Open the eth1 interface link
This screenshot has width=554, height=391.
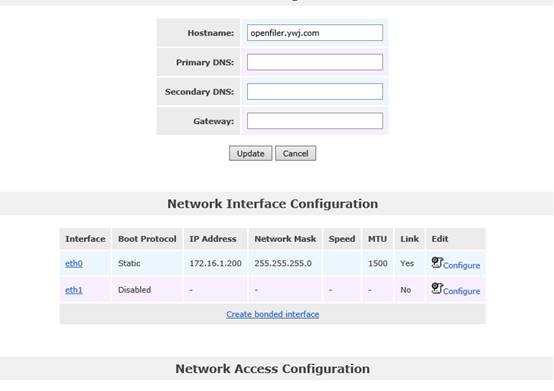click(74, 290)
